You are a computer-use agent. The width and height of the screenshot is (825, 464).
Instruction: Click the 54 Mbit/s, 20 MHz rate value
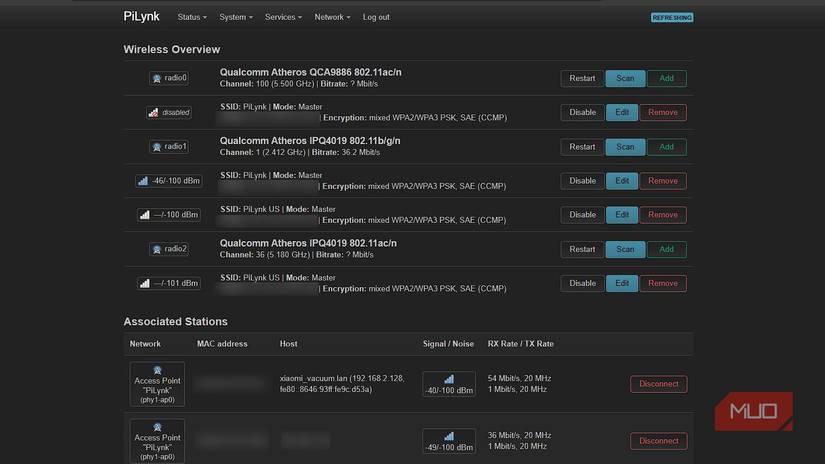(x=519, y=378)
